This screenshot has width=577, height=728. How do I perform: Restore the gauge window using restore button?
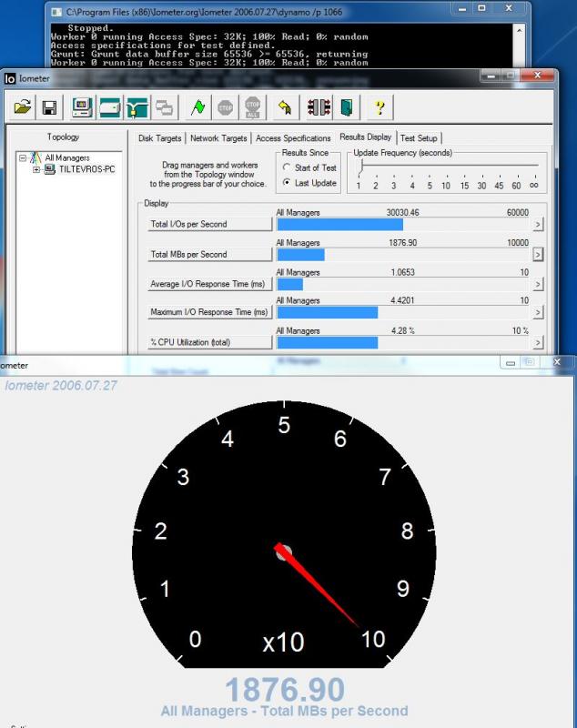[530, 362]
